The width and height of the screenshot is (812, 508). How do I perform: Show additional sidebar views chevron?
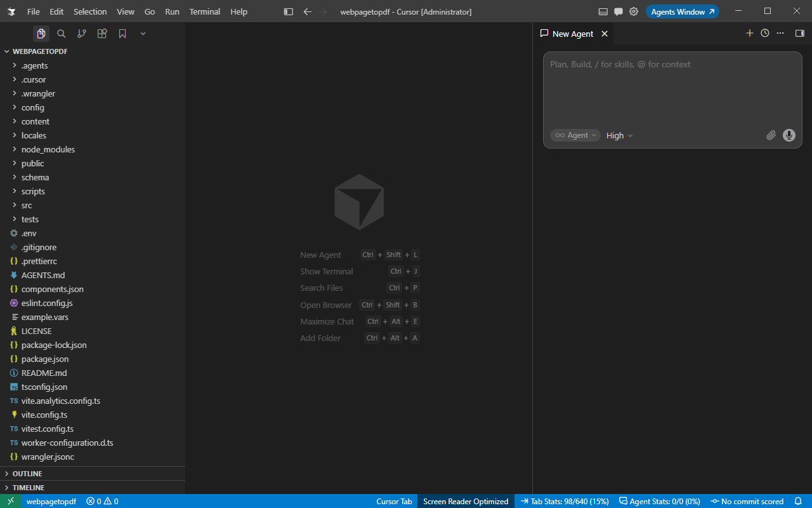143,34
